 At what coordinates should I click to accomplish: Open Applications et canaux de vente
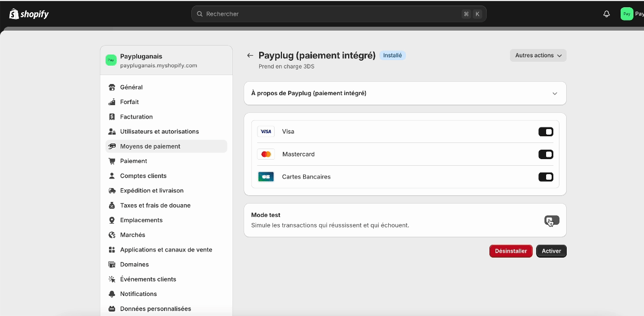[x=166, y=250]
